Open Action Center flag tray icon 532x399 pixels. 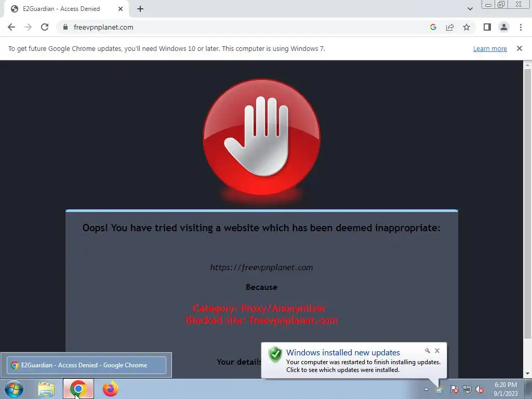tap(454, 389)
